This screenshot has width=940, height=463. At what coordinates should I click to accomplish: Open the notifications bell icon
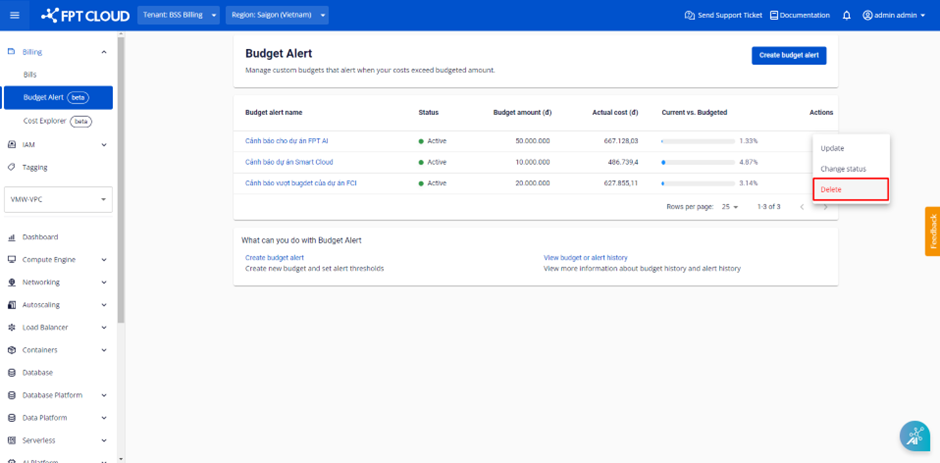(x=847, y=15)
